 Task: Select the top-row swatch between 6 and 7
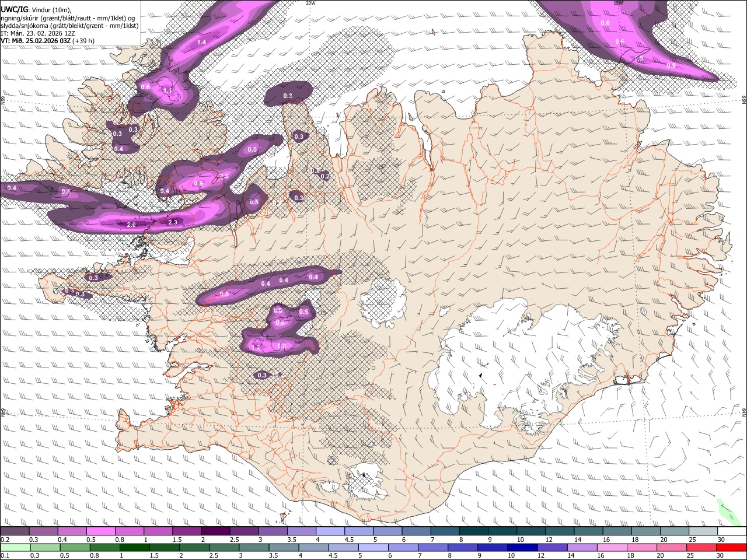tap(416, 531)
